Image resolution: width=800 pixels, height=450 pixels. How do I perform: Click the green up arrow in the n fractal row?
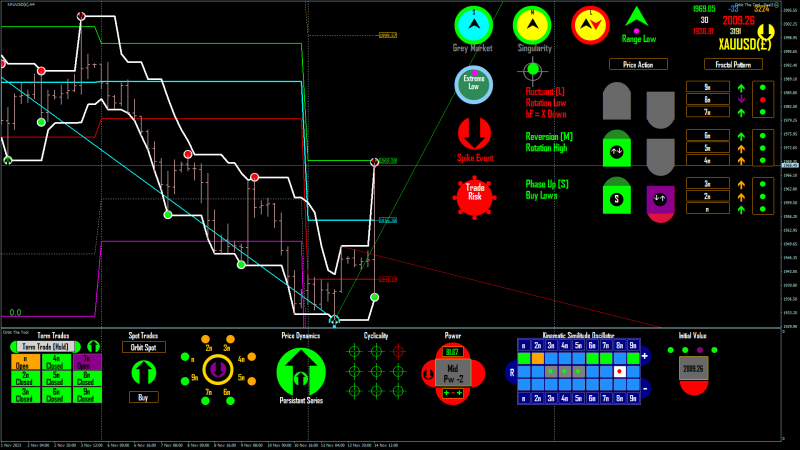[741, 209]
